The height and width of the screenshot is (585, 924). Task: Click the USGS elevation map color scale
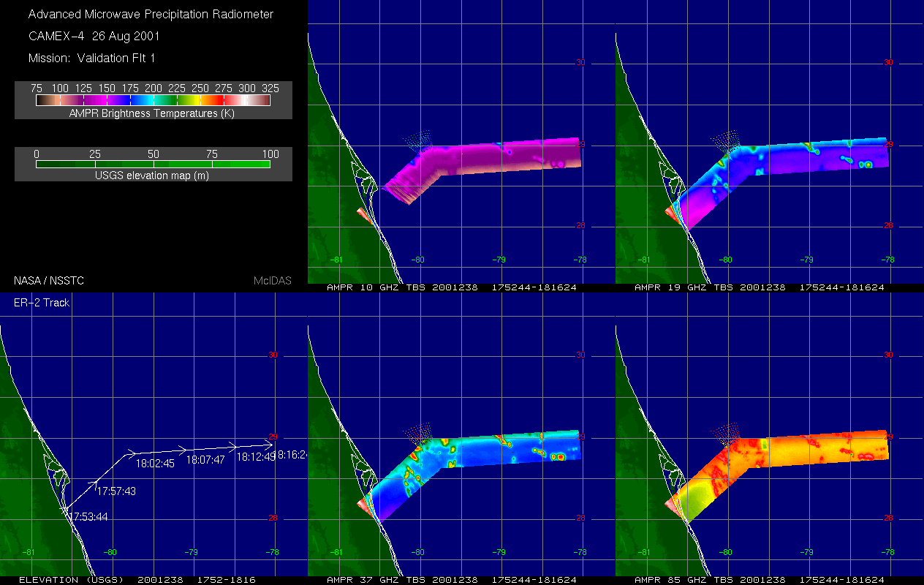click(153, 164)
